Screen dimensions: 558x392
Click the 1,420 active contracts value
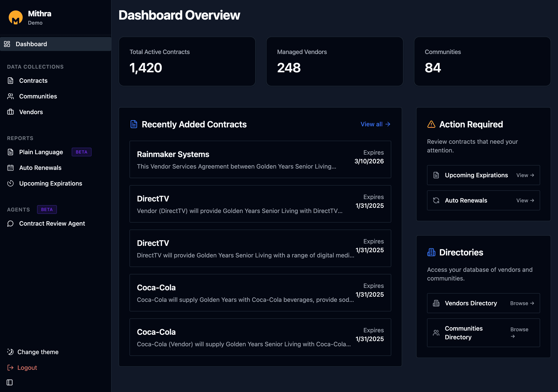pyautogui.click(x=146, y=68)
